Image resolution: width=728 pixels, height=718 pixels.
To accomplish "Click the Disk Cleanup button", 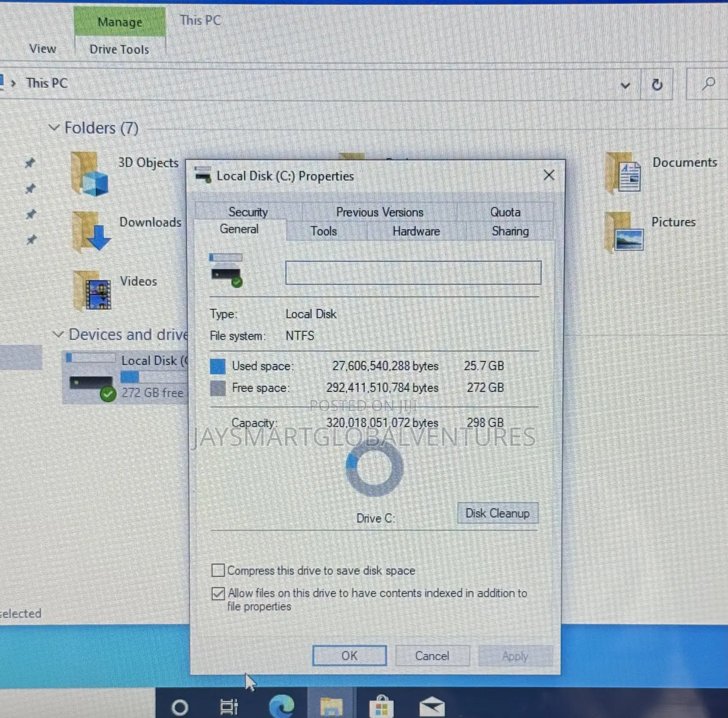I will coord(497,513).
